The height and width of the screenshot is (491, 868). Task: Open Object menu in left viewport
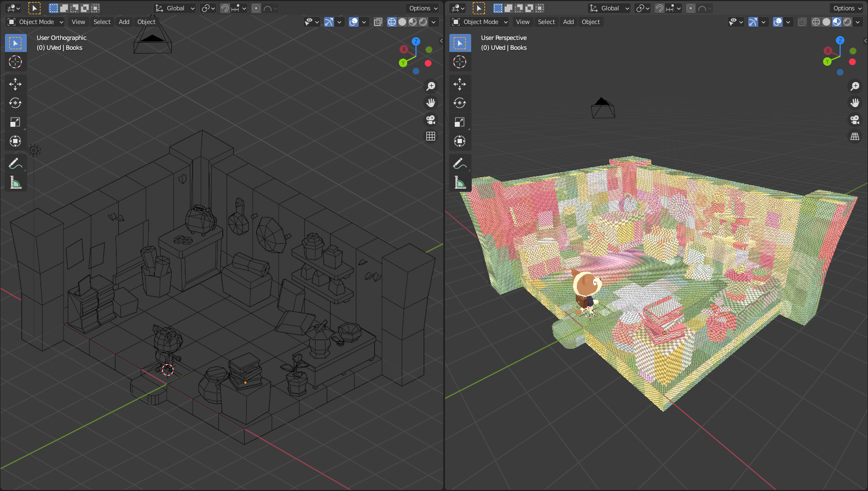(x=146, y=22)
